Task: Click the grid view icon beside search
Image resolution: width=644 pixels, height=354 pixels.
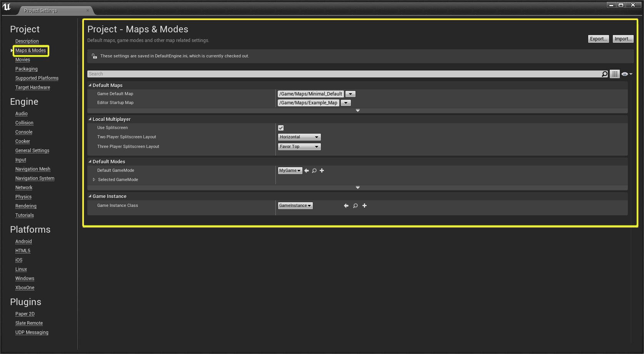Action: (x=615, y=74)
